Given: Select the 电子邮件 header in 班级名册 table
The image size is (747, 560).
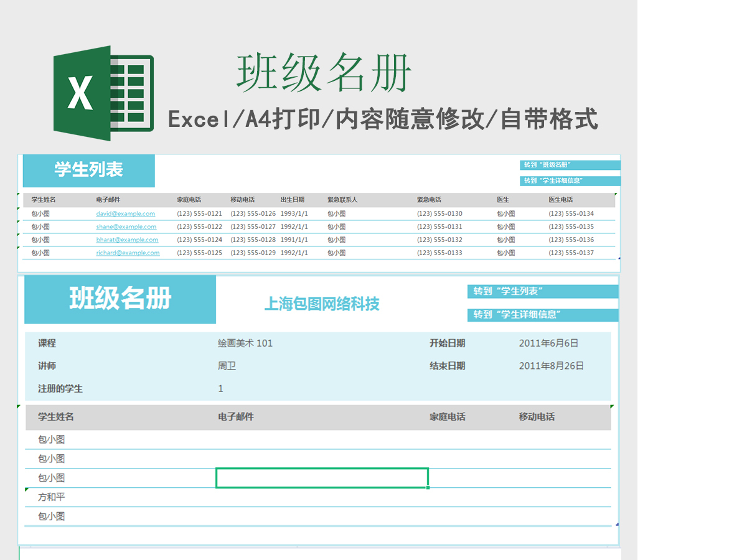Looking at the screenshot, I should [x=236, y=417].
